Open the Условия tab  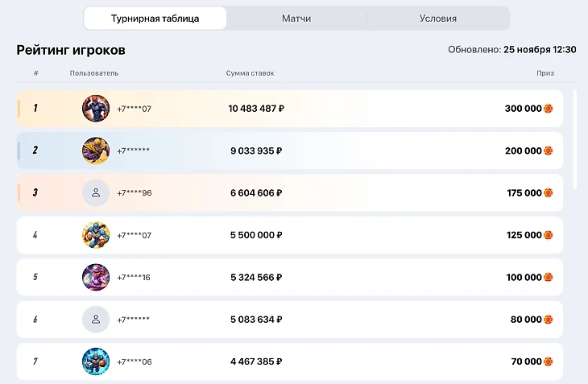click(x=438, y=19)
